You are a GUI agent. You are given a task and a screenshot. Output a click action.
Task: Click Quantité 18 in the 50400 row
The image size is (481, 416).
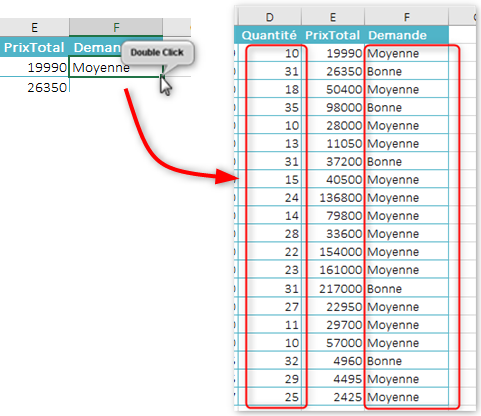(270, 89)
